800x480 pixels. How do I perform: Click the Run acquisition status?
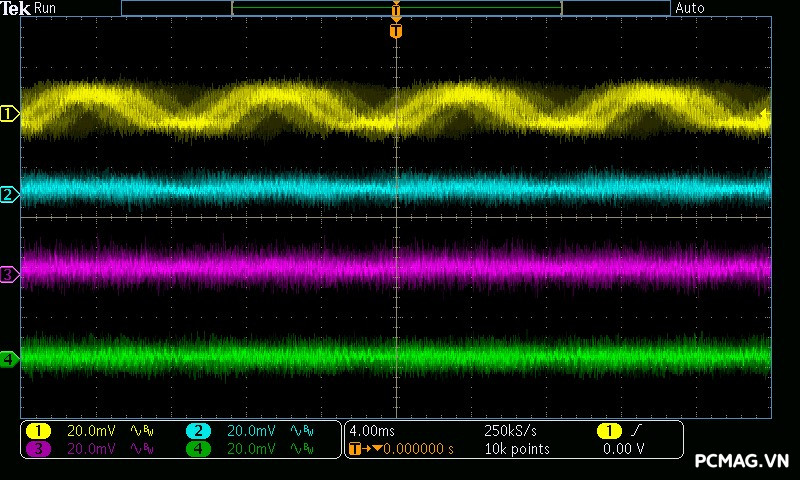pos(46,8)
